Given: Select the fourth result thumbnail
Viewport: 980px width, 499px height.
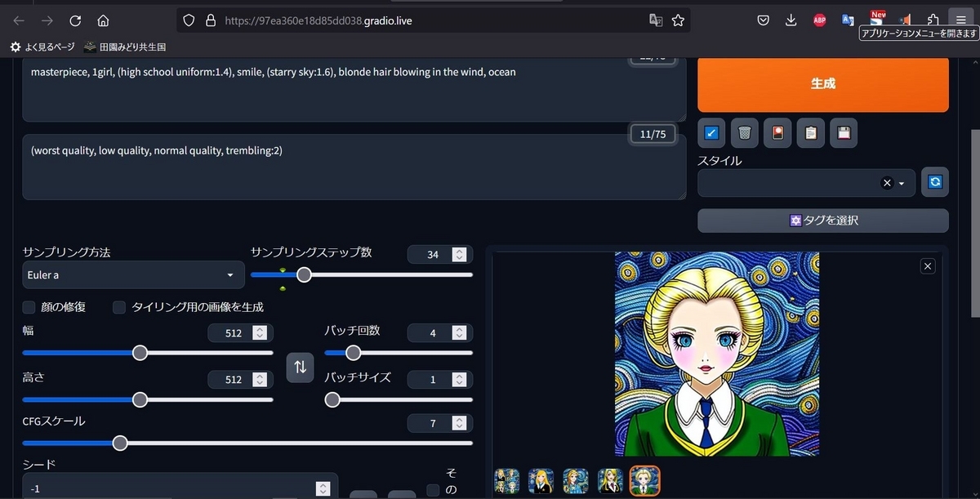Looking at the screenshot, I should point(610,481).
